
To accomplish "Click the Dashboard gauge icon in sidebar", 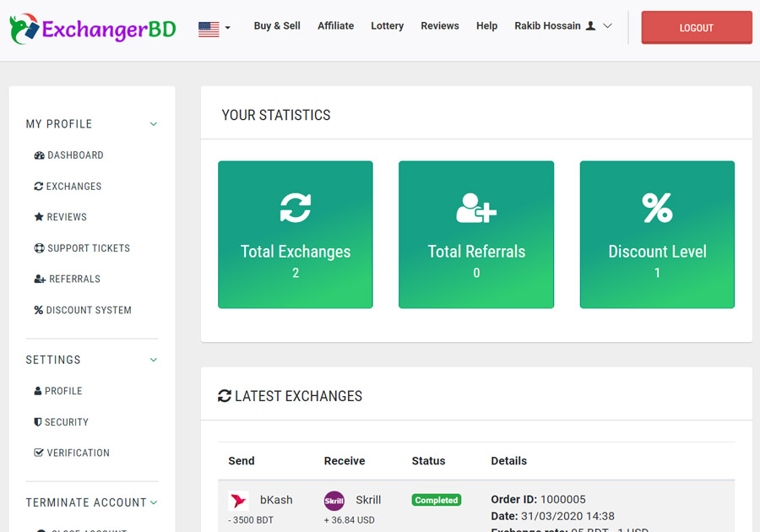I will point(39,155).
